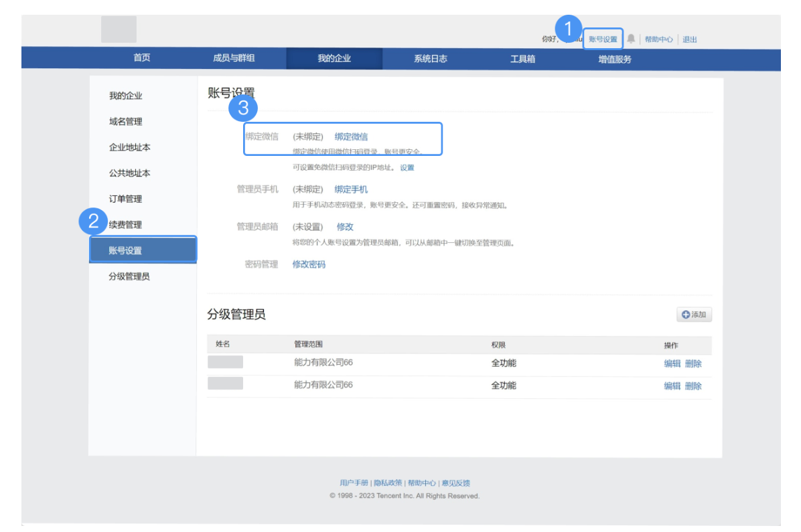Go to the 首页 navigation tab
801x532 pixels.
click(x=141, y=59)
